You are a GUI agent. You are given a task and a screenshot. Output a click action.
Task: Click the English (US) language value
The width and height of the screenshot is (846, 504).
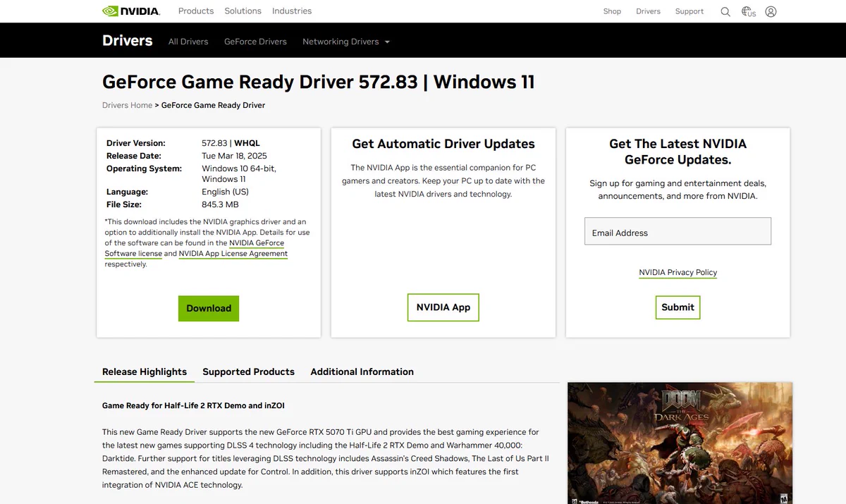[x=225, y=192]
